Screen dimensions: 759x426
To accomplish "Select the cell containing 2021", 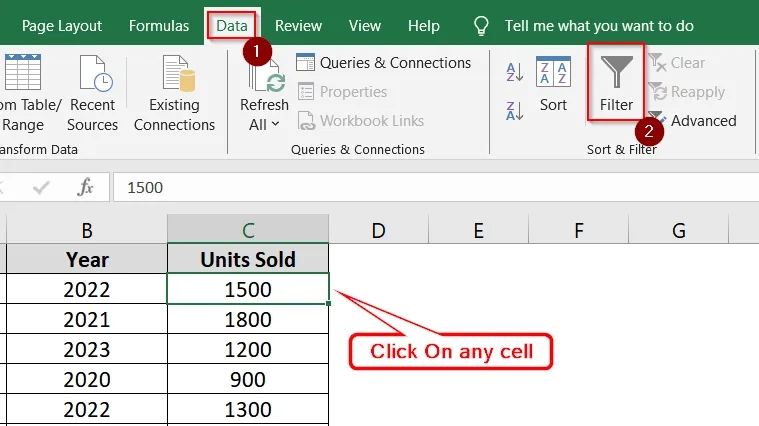I will click(87, 319).
